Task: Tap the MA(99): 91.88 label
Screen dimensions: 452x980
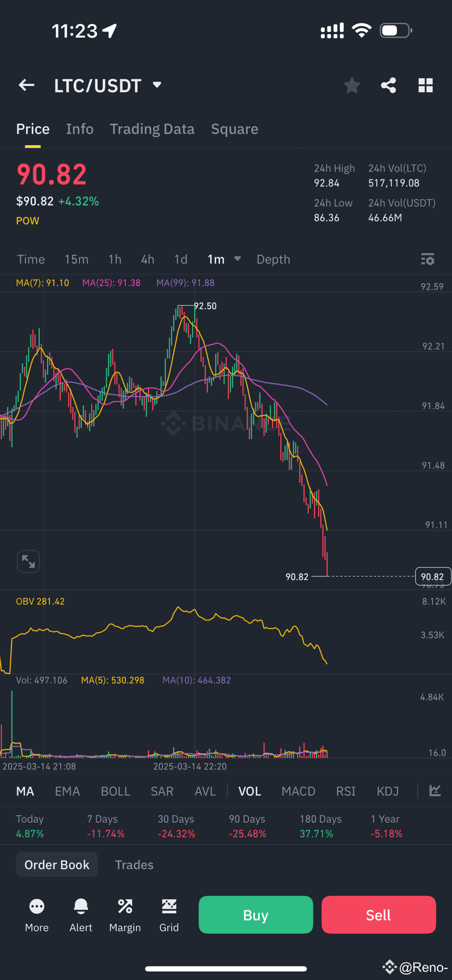Action: 186,283
